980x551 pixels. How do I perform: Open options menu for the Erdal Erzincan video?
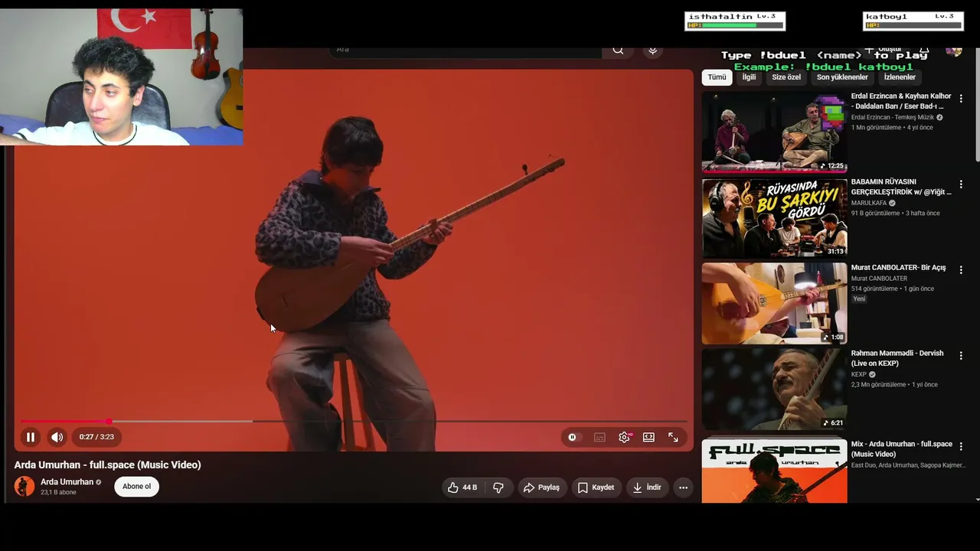[961, 99]
